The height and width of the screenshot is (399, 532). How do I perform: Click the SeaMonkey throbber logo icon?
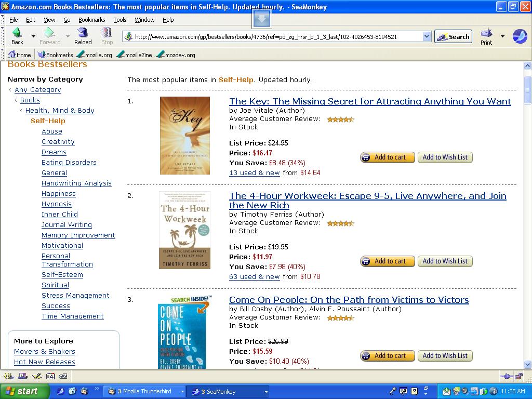tap(520, 36)
